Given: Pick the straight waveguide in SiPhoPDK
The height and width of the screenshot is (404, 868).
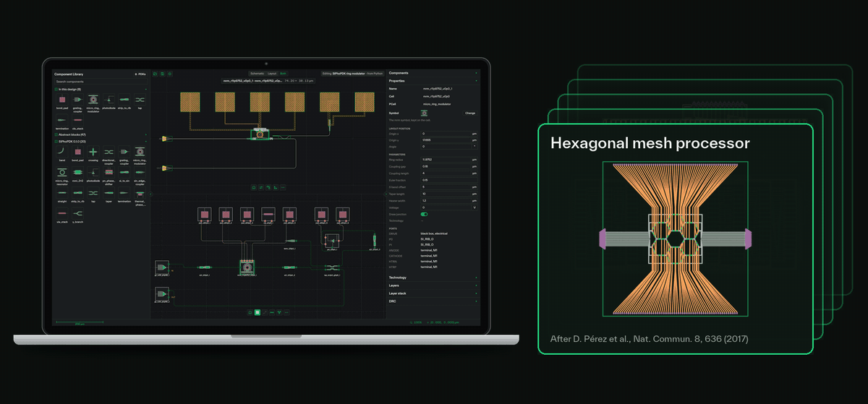Looking at the screenshot, I should [x=62, y=193].
